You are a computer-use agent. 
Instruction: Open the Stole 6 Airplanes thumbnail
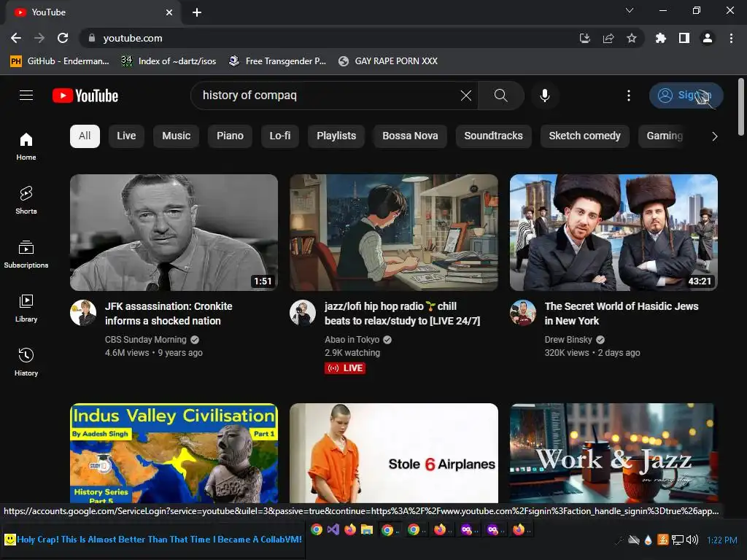pyautogui.click(x=394, y=453)
